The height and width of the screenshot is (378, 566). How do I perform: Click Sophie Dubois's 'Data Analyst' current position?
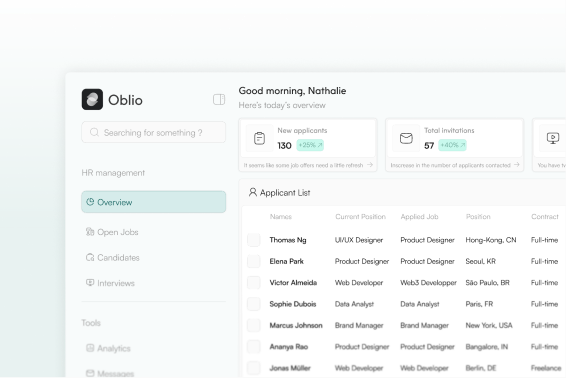pos(354,304)
